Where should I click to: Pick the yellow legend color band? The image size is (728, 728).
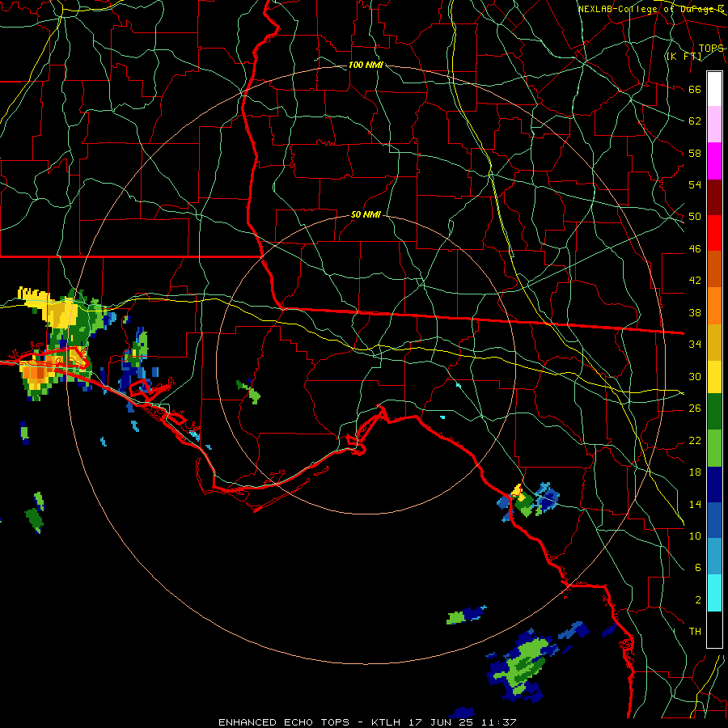coord(714,377)
